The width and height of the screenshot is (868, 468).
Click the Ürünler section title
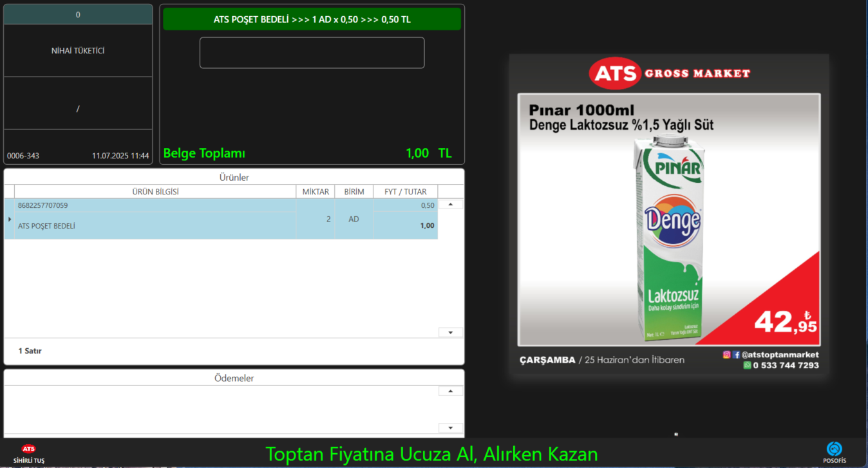(234, 177)
